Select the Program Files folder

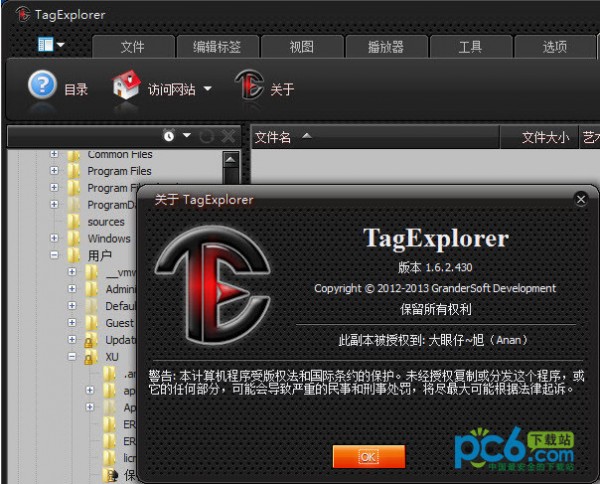point(119,171)
